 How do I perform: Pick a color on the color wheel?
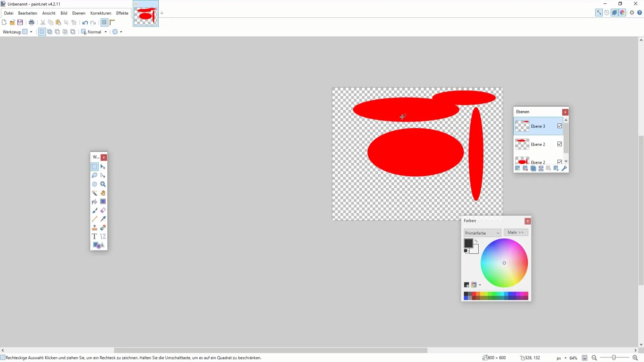[504, 263]
